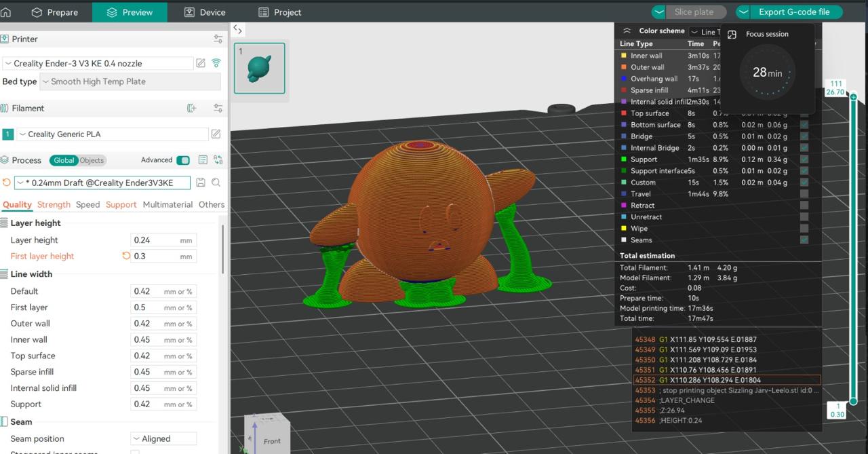Image resolution: width=868 pixels, height=454 pixels.
Task: Open the Others settings tab
Action: tap(212, 204)
